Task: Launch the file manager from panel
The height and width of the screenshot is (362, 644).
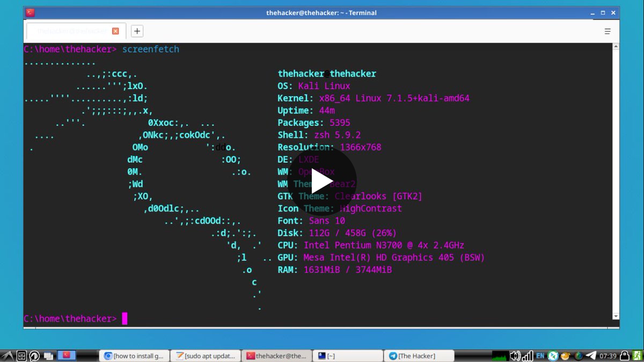Action: [x=21, y=356]
